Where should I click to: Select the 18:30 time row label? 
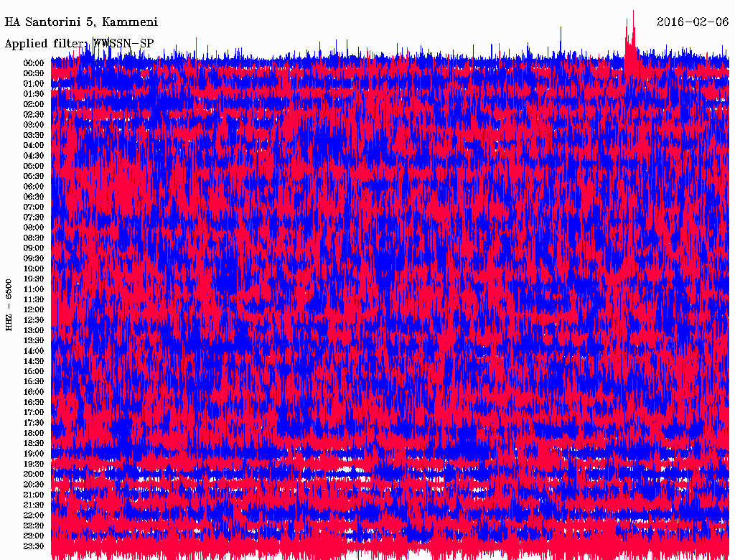[33, 443]
